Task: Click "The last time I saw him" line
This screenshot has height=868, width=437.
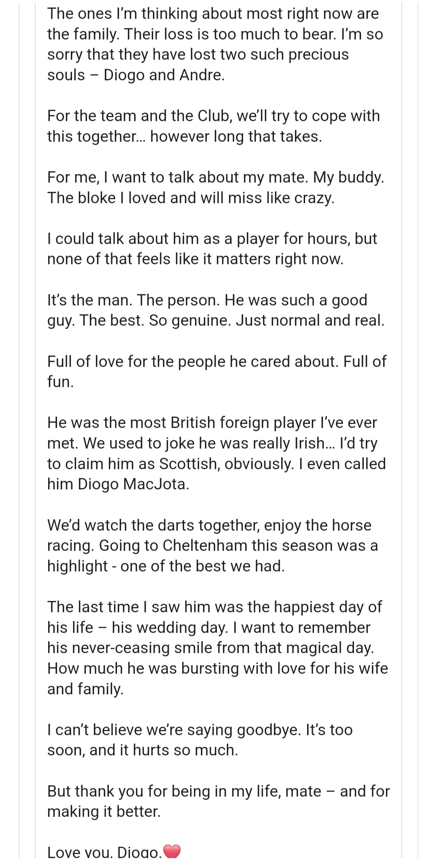Action: (x=214, y=607)
